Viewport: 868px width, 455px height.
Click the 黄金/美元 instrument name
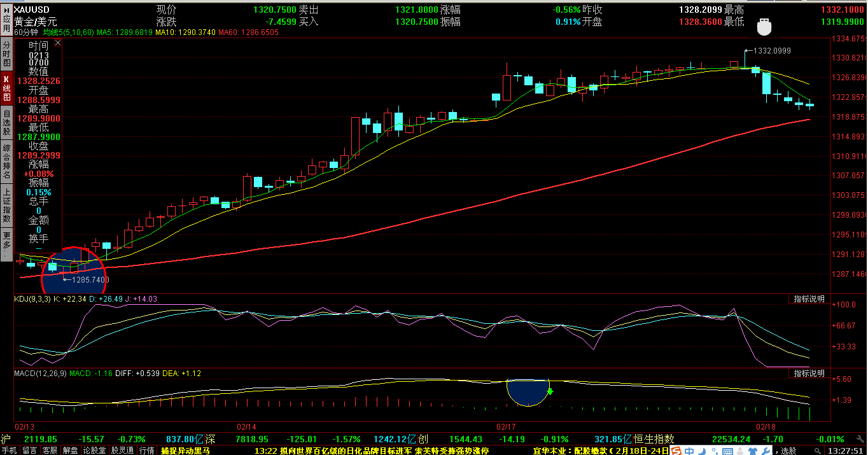click(36, 22)
